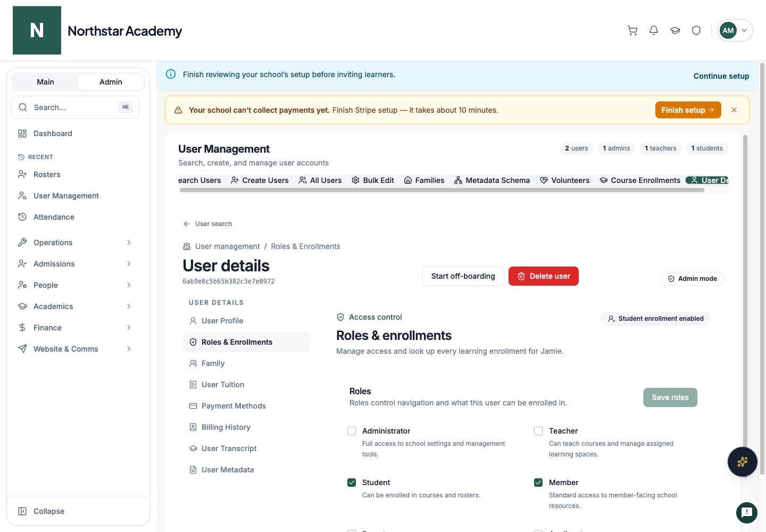The width and height of the screenshot is (766, 532).
Task: Open User Profile section
Action: (246, 321)
